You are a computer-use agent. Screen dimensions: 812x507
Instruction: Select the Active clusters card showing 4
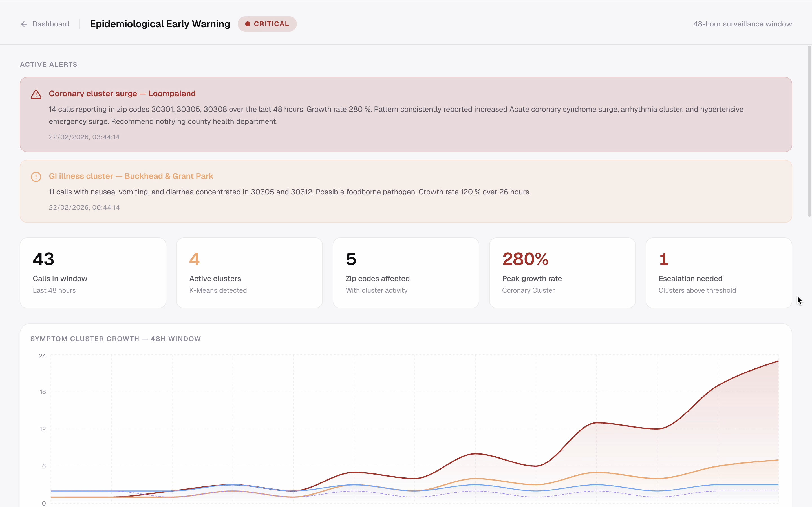[249, 273]
